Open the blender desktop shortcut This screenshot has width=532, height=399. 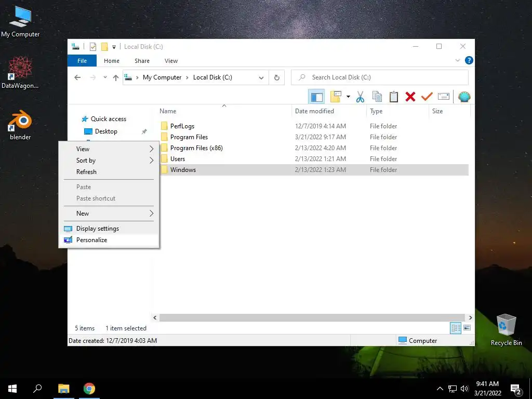click(20, 125)
